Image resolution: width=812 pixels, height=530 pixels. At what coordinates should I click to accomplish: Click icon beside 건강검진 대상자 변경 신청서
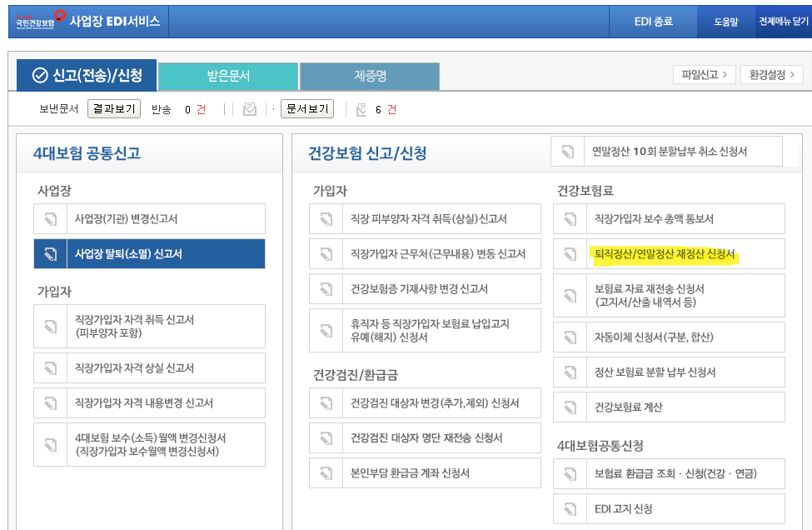tap(326, 403)
